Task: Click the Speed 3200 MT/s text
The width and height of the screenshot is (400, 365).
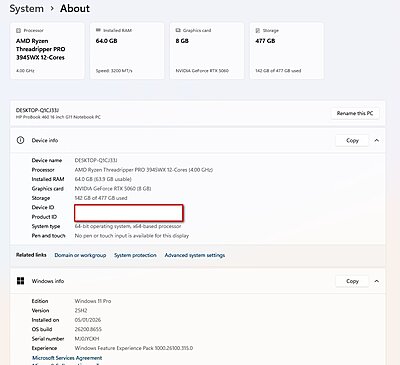Action: click(x=114, y=71)
